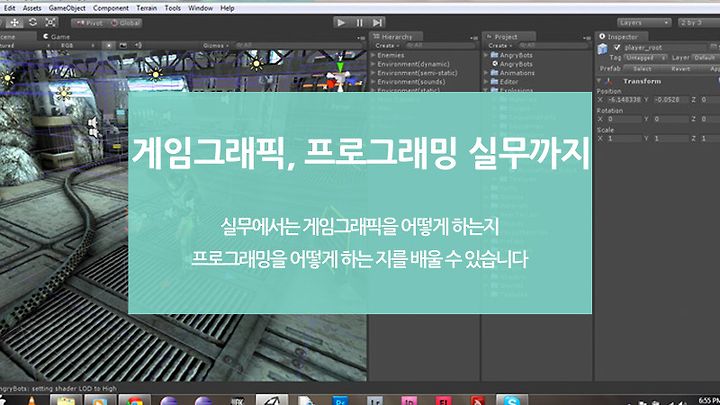Image resolution: width=720 pixels, height=405 pixels.
Task: Click the Skype icon in taskbar
Action: [512, 400]
